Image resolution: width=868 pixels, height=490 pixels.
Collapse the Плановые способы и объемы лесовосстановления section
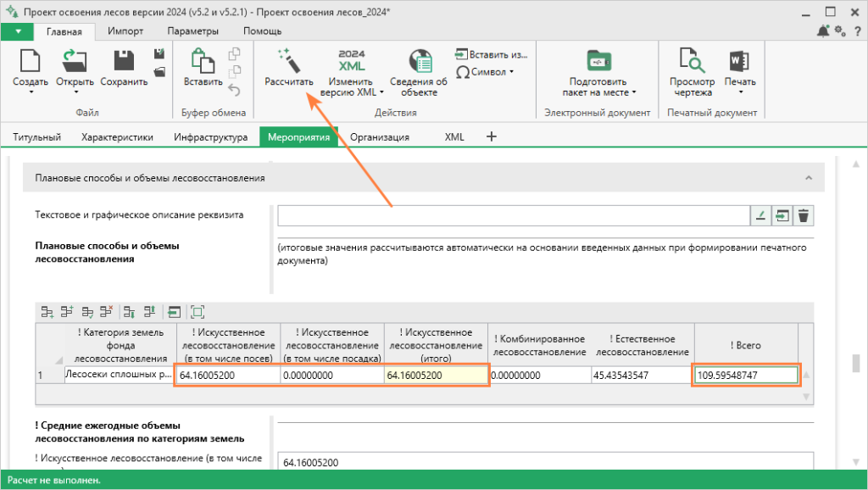tap(808, 178)
